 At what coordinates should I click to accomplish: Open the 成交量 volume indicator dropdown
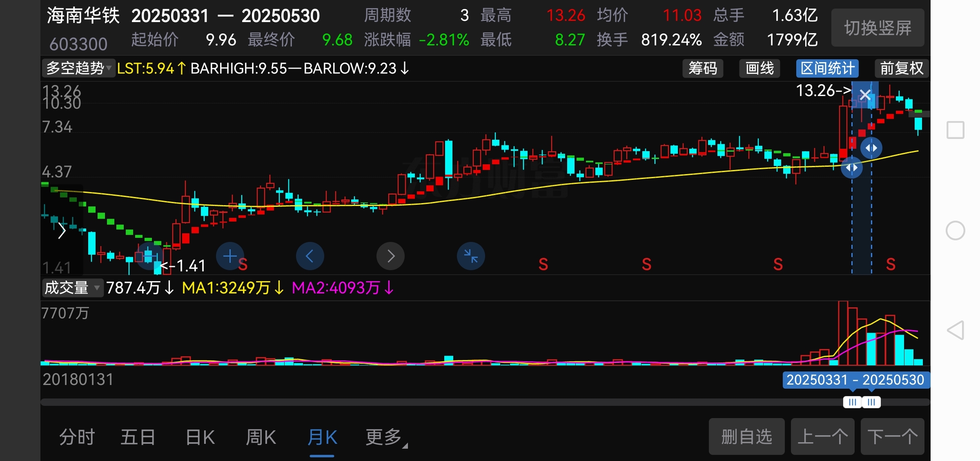(72, 288)
